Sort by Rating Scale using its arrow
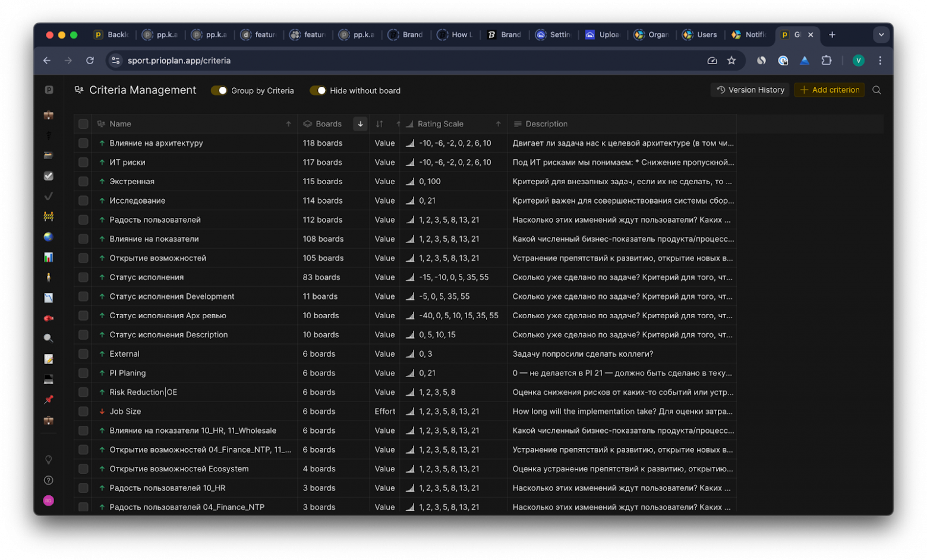Screen dimensions: 927x560 (x=498, y=124)
